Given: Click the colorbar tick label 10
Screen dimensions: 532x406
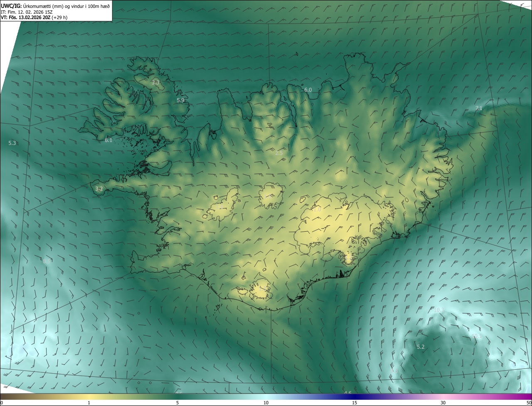Looking at the screenshot, I should pyautogui.click(x=266, y=403).
